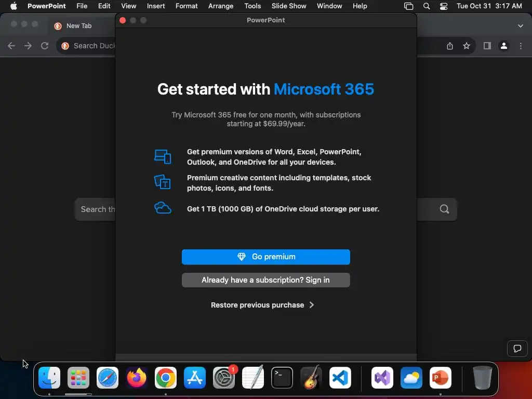
Task: Click the magnifier icon in page search box
Action: click(x=445, y=209)
